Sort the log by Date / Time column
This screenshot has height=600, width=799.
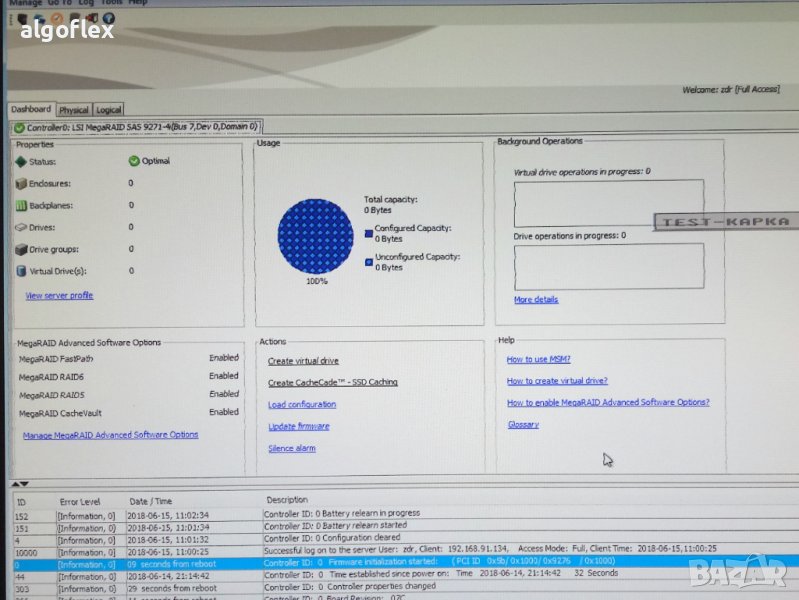151,500
